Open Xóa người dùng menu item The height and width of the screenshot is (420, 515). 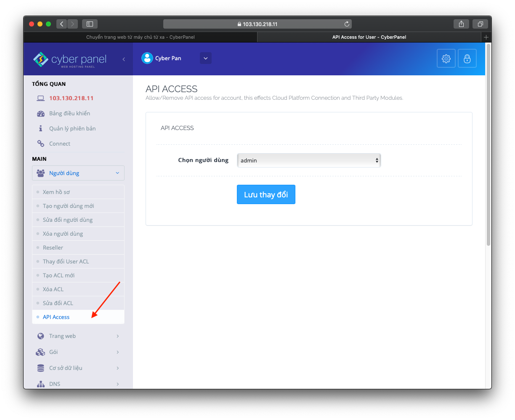coord(78,234)
